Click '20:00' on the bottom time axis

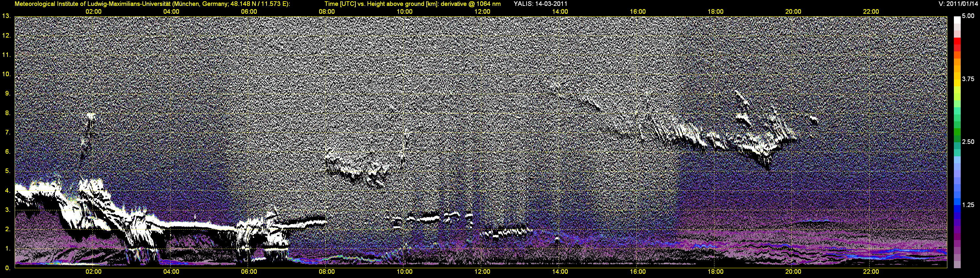[x=793, y=272]
